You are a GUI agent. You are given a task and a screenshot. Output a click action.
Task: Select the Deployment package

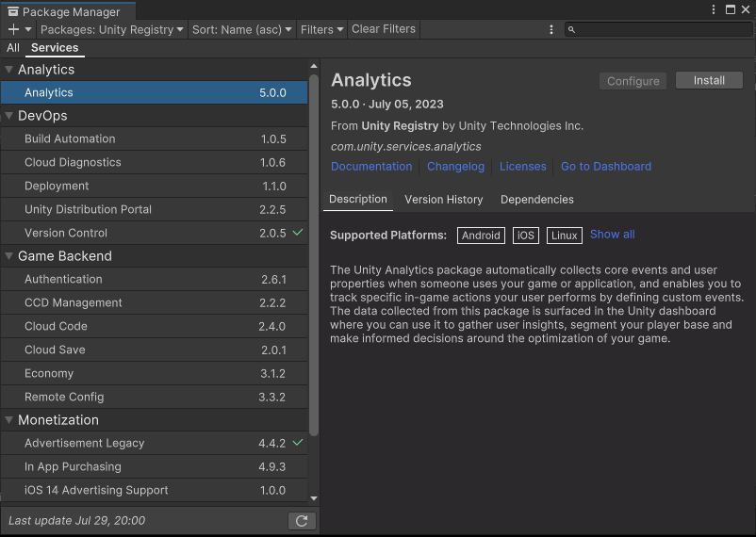tap(155, 187)
